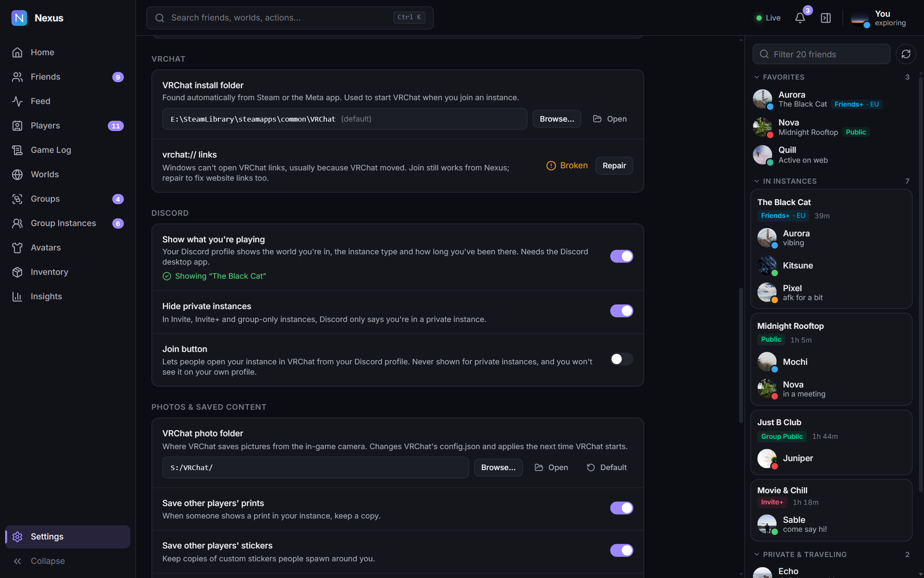This screenshot has height=578, width=924.
Task: Browse for VRChat install folder
Action: (x=557, y=119)
